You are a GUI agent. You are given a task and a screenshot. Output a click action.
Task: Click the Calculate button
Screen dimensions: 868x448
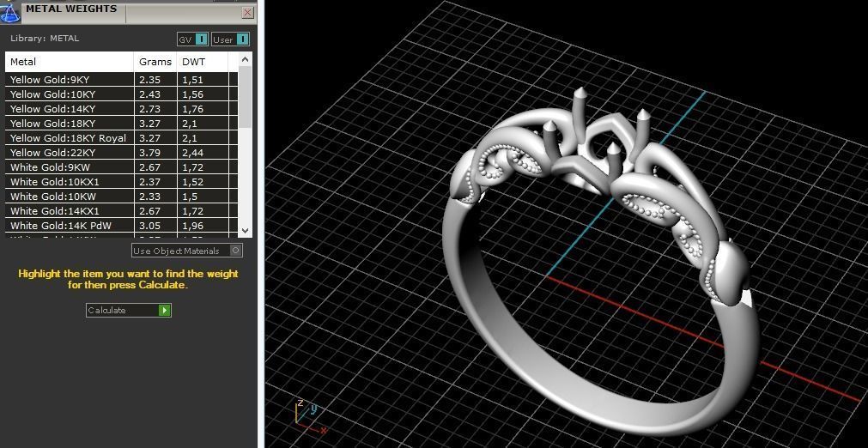click(x=129, y=311)
